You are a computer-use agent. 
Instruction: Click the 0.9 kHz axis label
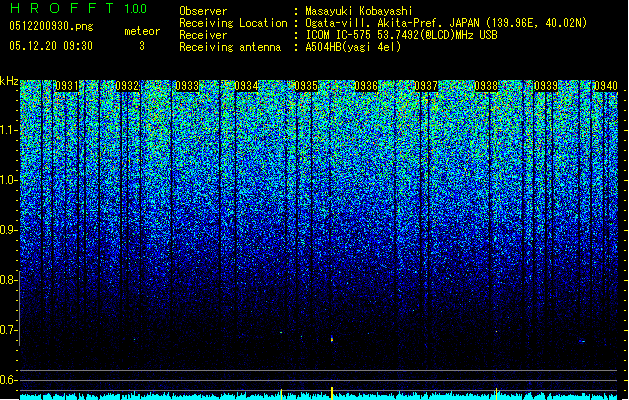click(7, 230)
